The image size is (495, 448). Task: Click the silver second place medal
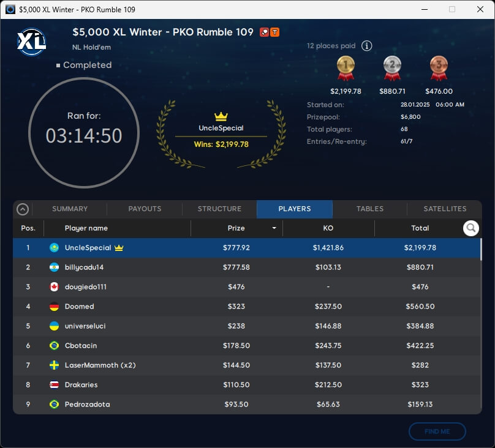coord(392,68)
